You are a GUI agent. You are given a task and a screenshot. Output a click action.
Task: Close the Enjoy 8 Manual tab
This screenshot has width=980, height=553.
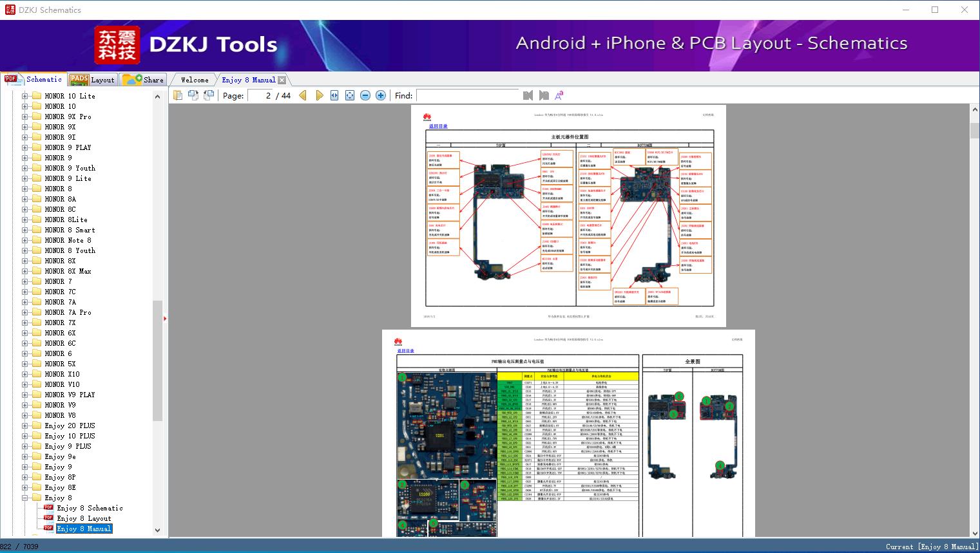[282, 80]
